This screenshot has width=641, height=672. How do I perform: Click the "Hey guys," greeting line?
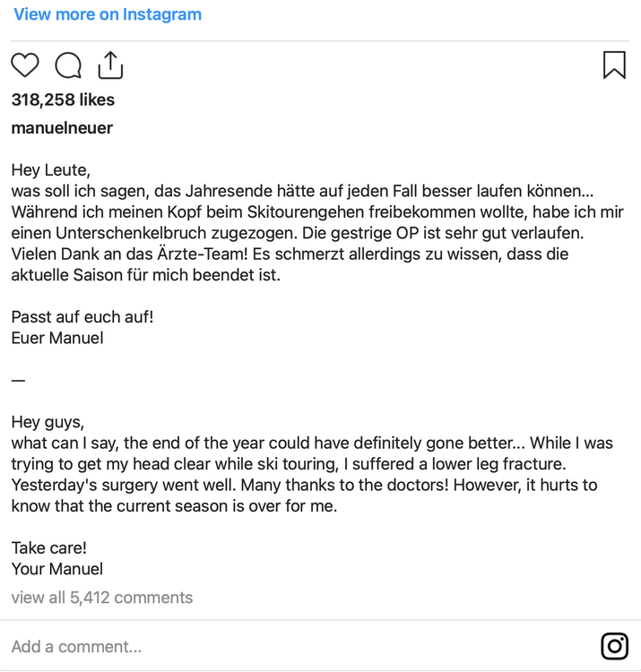(x=48, y=422)
